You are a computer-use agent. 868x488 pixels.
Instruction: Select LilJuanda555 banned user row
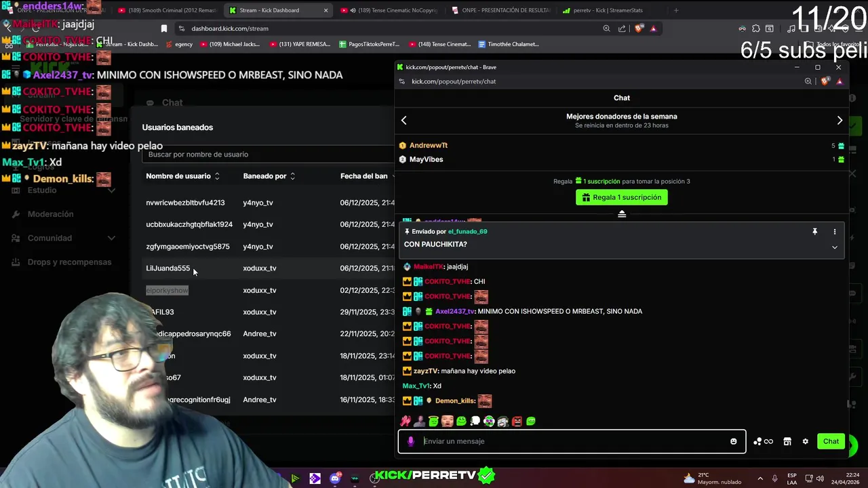269,268
